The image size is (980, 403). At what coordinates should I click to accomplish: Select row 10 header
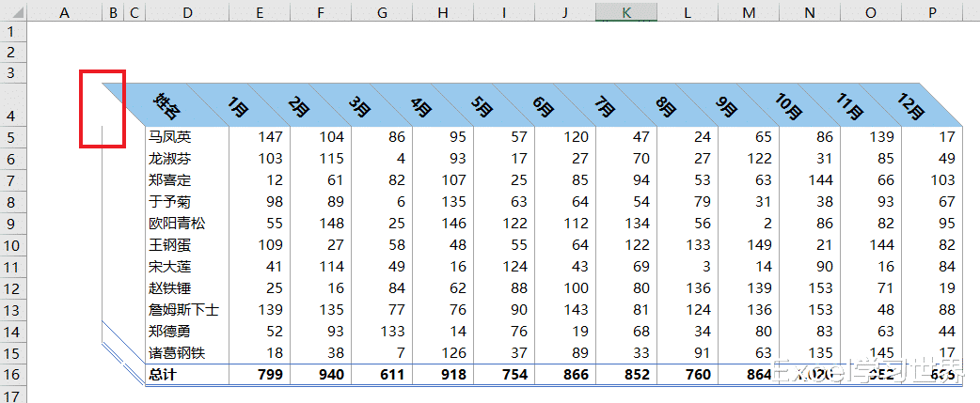(x=13, y=245)
